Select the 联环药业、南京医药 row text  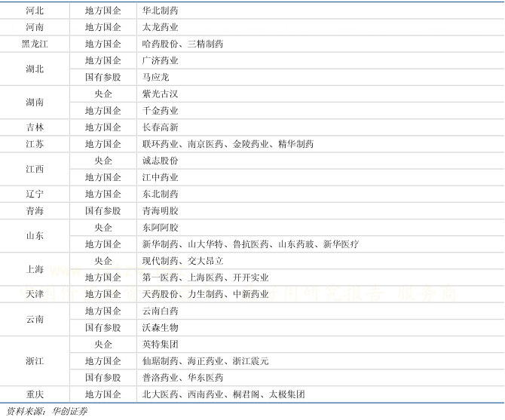[x=228, y=144]
